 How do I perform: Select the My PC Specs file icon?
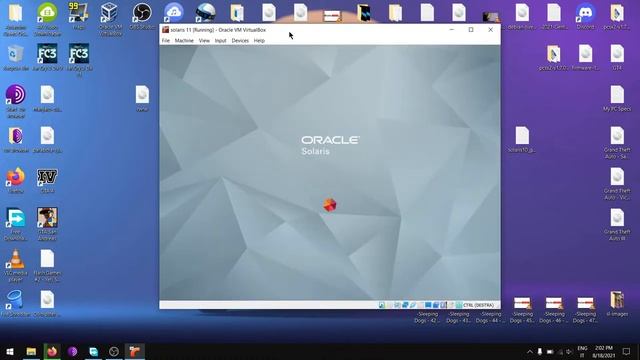point(617,98)
